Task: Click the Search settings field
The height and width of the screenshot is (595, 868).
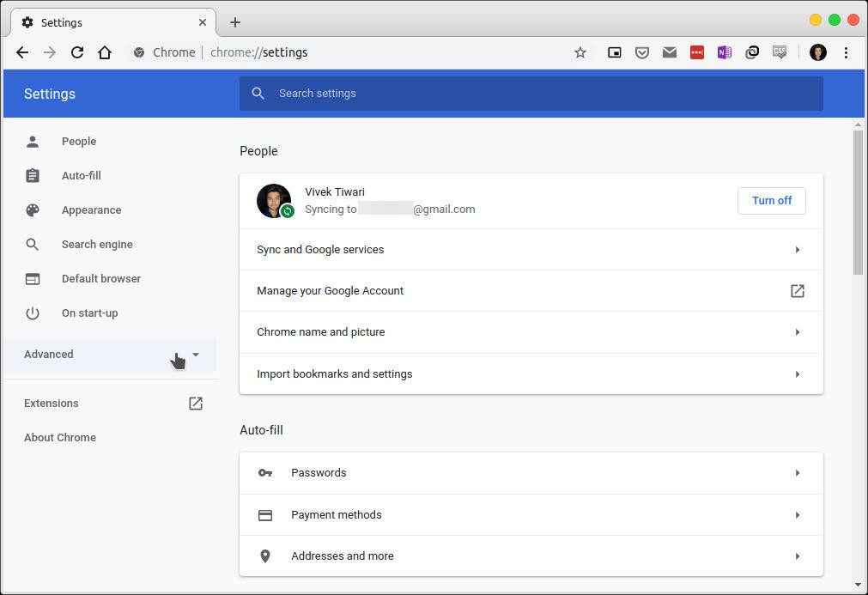Action: click(x=531, y=94)
